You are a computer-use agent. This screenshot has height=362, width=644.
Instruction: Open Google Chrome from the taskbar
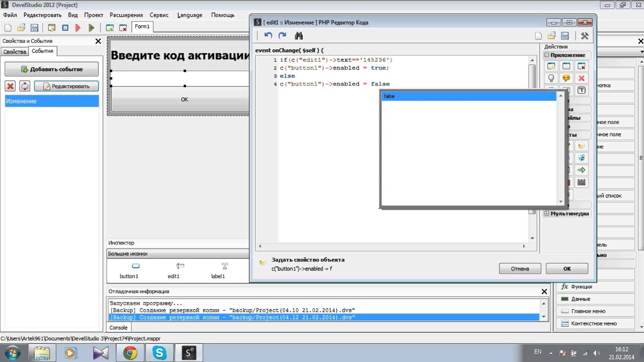pyautogui.click(x=130, y=353)
